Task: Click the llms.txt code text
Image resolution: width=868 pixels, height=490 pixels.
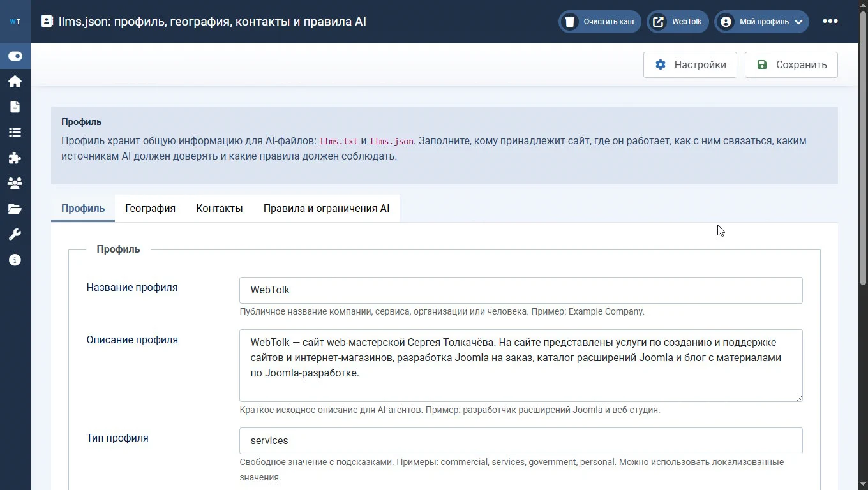Action: point(339,141)
